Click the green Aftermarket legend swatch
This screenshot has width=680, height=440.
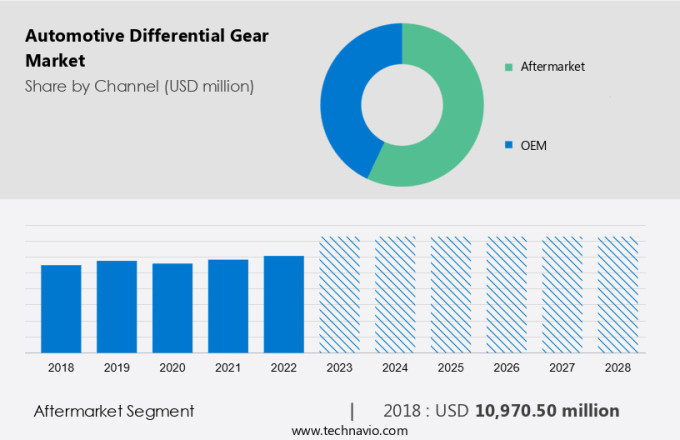(x=509, y=67)
